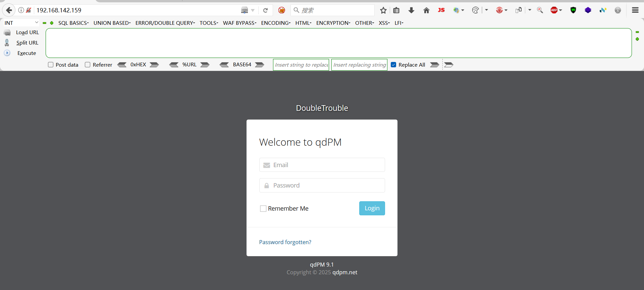Image resolution: width=644 pixels, height=290 pixels.
Task: Click the green minus icon beside INT dropdown
Action: click(44, 23)
